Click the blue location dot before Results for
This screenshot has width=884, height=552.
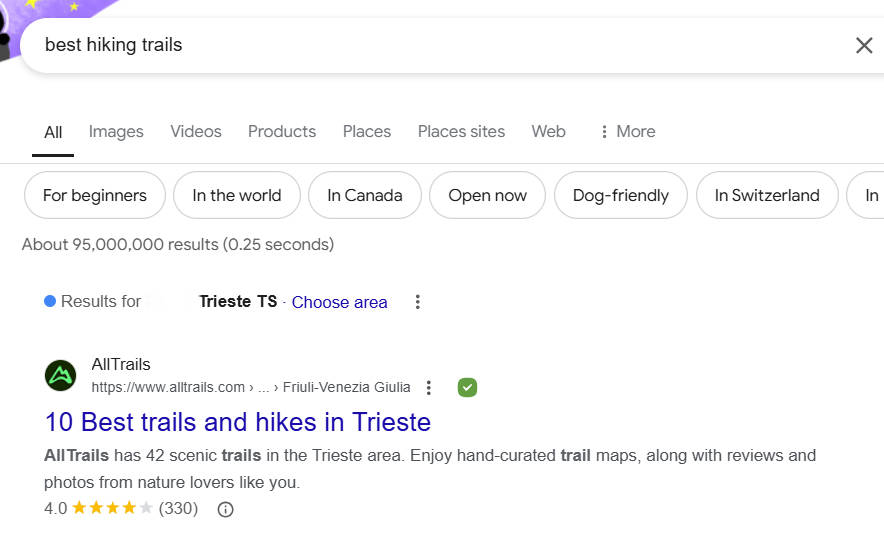50,301
